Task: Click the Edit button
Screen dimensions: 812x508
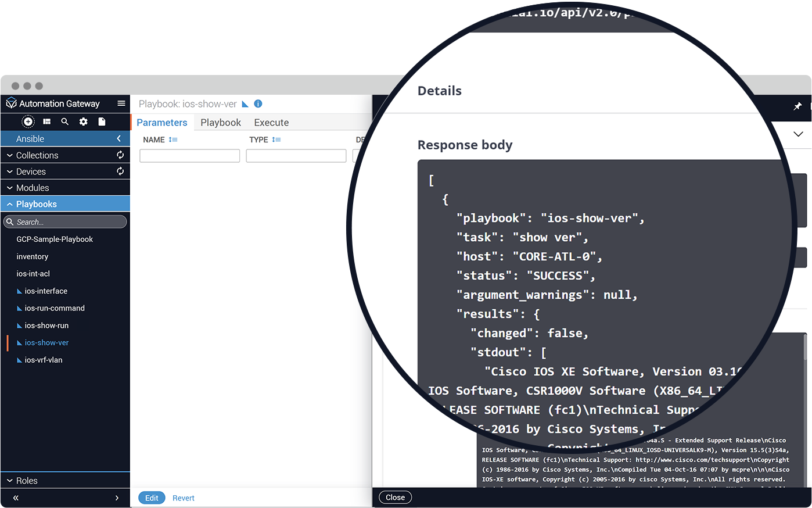Action: [152, 498]
